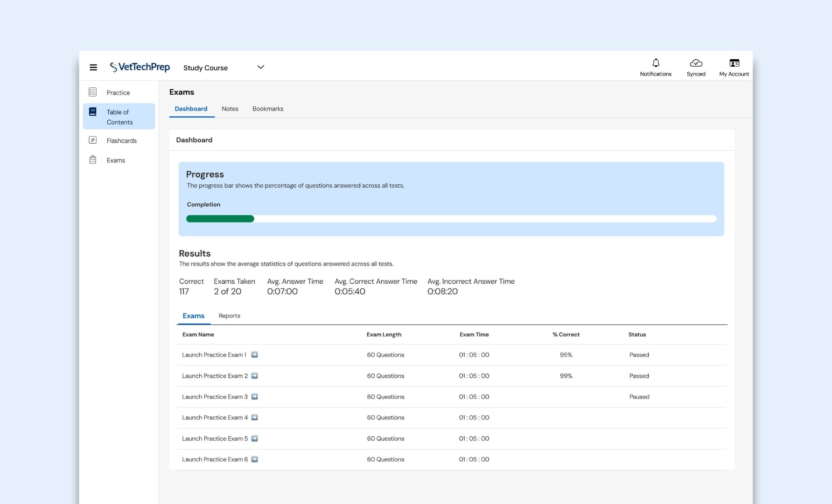Click the Table of Contents book icon
832x504 pixels.
click(93, 112)
